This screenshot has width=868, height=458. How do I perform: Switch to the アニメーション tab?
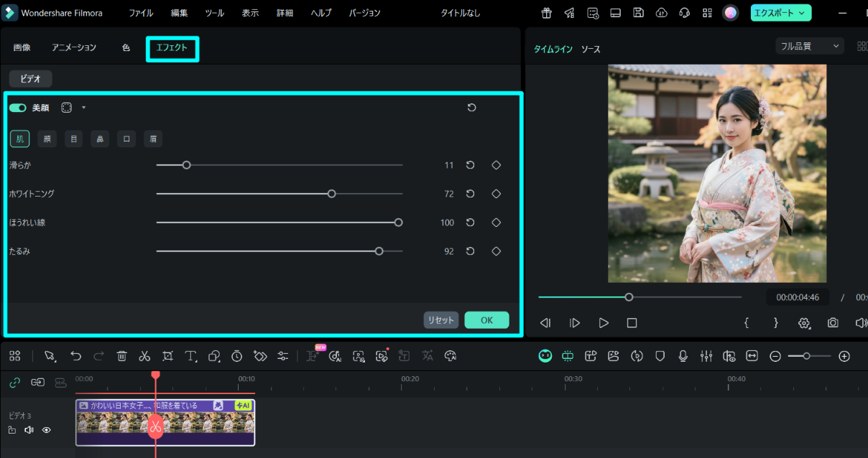73,47
